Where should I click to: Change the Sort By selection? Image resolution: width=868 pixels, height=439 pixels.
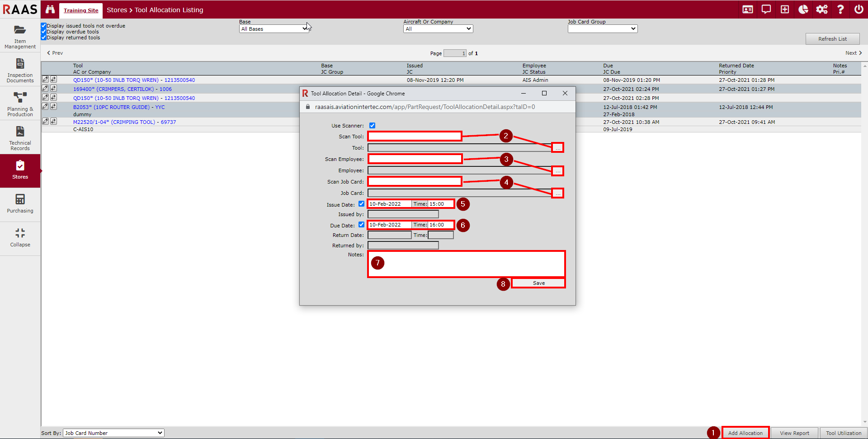pyautogui.click(x=113, y=433)
